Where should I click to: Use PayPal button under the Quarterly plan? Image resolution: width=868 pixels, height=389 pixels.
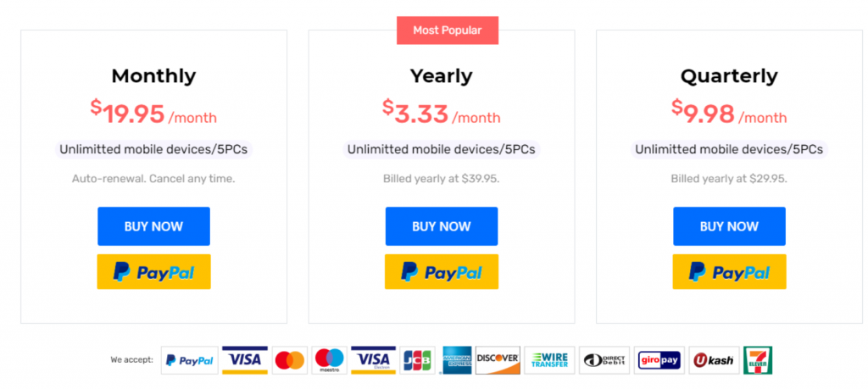729,272
